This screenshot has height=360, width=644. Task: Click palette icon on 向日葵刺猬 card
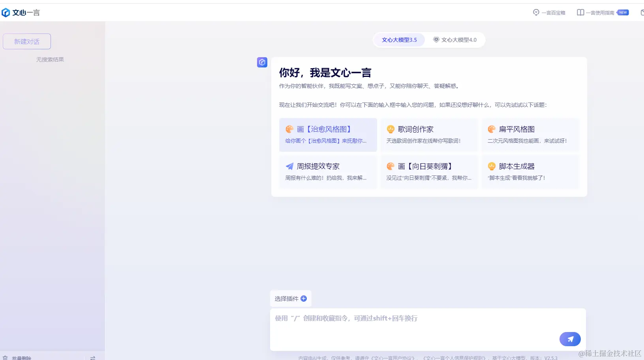pos(391,166)
